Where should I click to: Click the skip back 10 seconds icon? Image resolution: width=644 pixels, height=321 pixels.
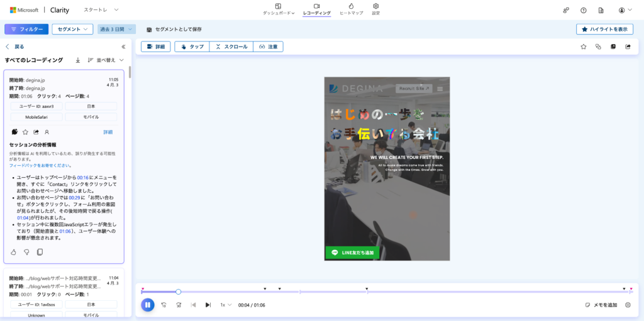point(164,305)
